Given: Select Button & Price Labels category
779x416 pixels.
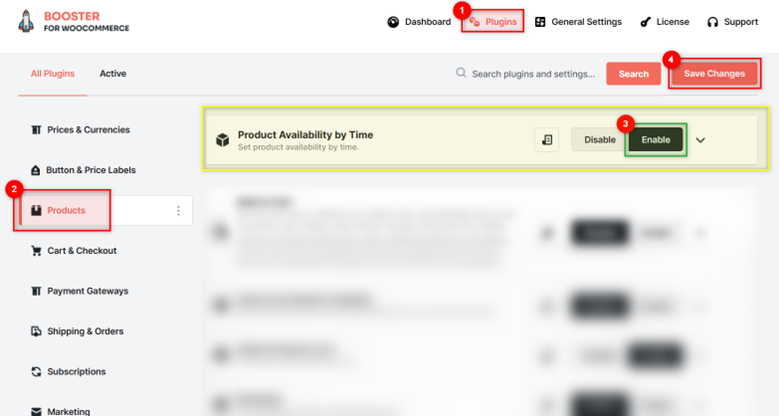Looking at the screenshot, I should click(x=83, y=170).
